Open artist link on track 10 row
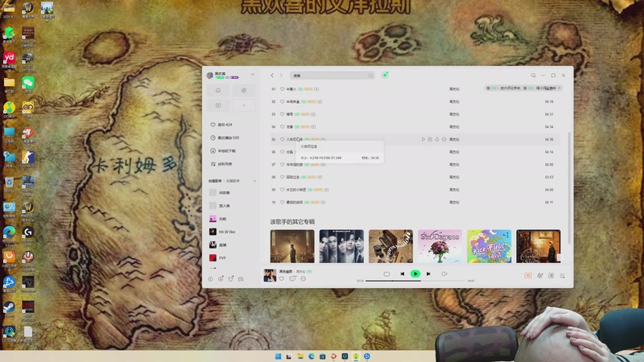 pos(454,203)
